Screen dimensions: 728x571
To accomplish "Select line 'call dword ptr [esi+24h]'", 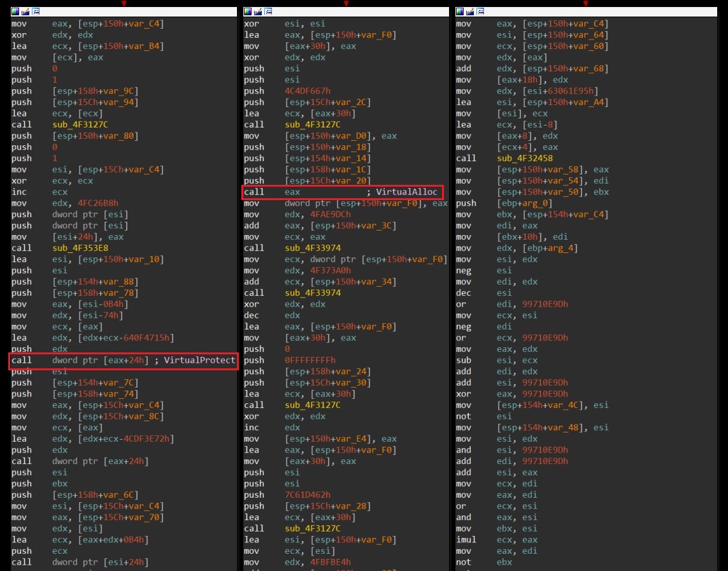I will [x=80, y=561].
